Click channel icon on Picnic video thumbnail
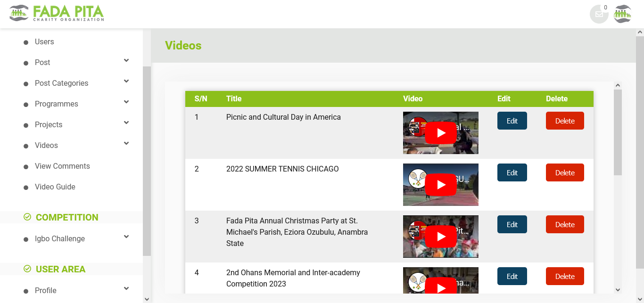644x303 pixels. [417, 127]
